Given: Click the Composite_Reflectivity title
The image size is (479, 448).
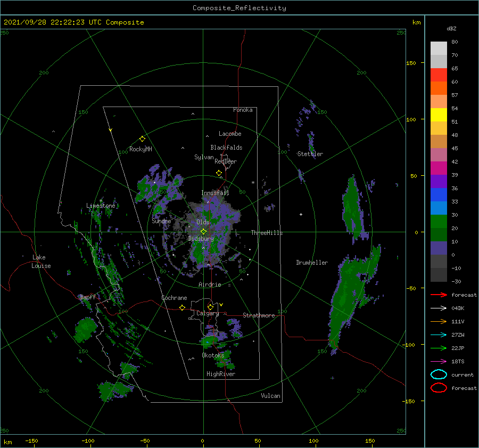Looking at the screenshot, I should pos(239,8).
